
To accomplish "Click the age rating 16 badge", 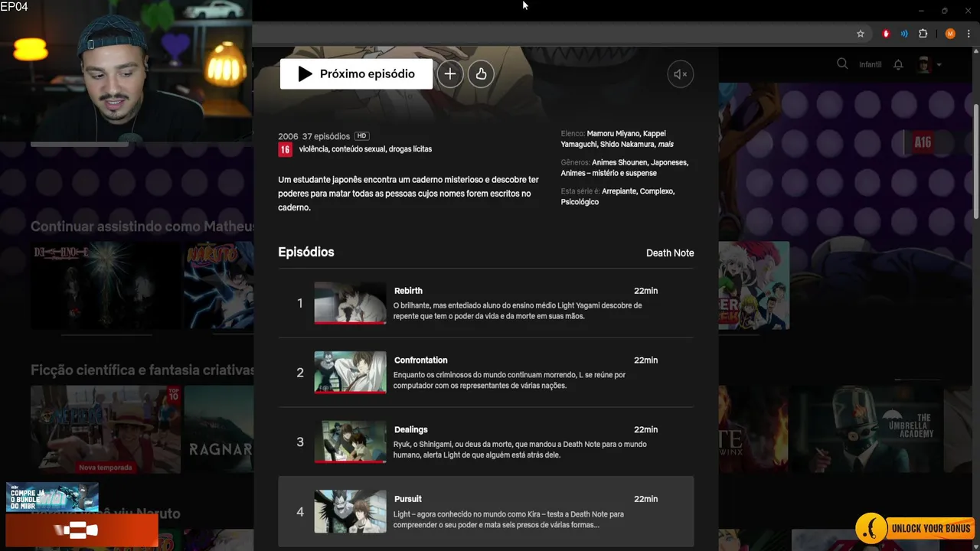I will (285, 150).
